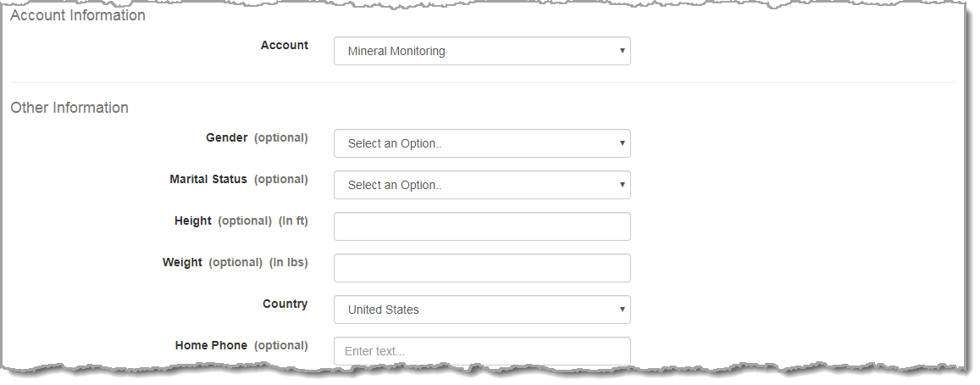Click the arrow icon on Gender dropdown

[623, 143]
